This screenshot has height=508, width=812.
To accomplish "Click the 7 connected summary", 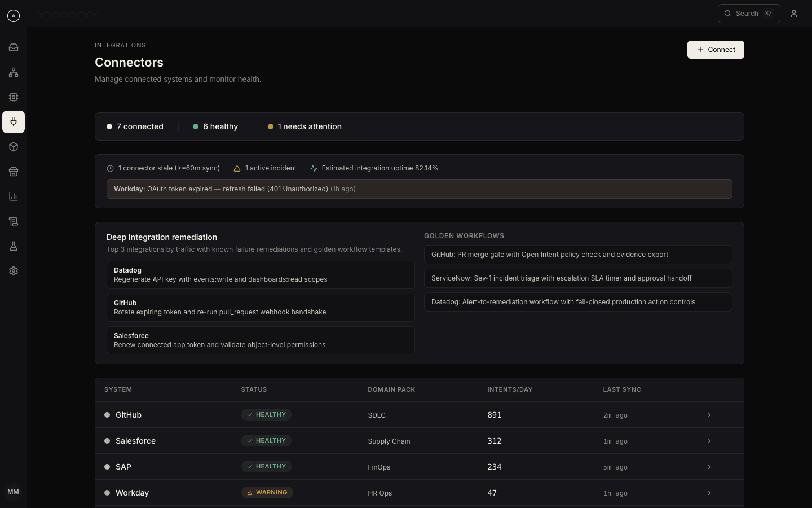I will tap(135, 126).
